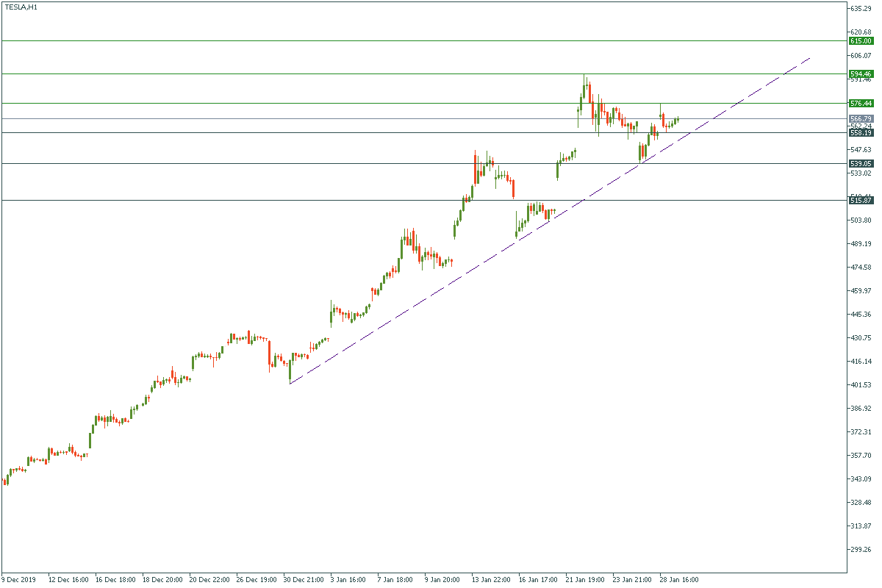Image resolution: width=882 pixels, height=588 pixels.
Task: Select the topmost green horizontal line
Action: click(367, 41)
